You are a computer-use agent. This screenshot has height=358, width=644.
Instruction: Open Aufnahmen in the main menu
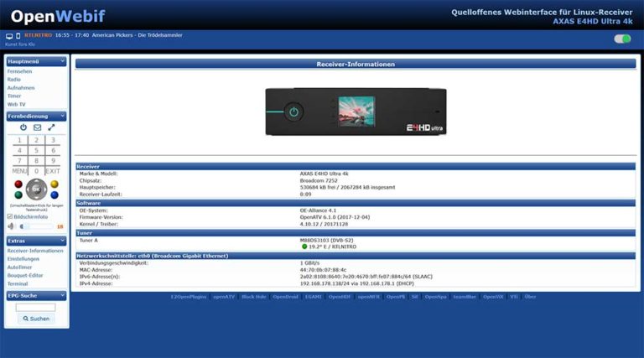(21, 88)
